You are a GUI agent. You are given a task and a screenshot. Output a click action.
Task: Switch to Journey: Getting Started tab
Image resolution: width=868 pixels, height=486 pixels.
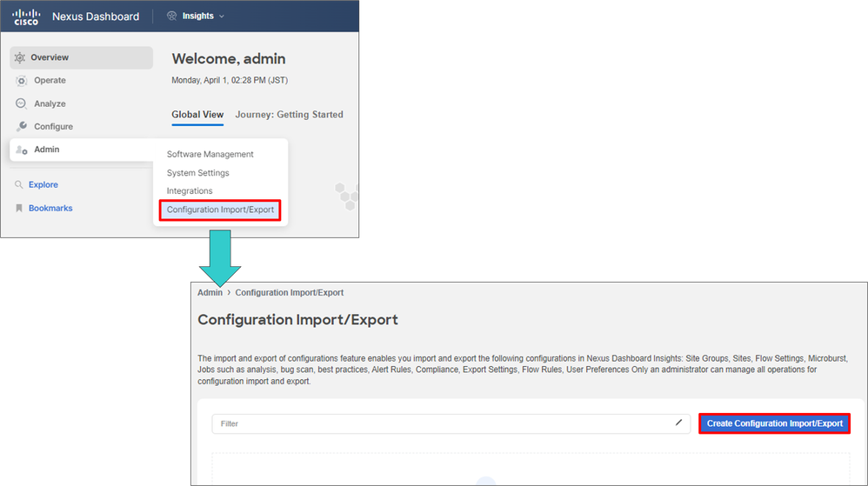pyautogui.click(x=289, y=115)
